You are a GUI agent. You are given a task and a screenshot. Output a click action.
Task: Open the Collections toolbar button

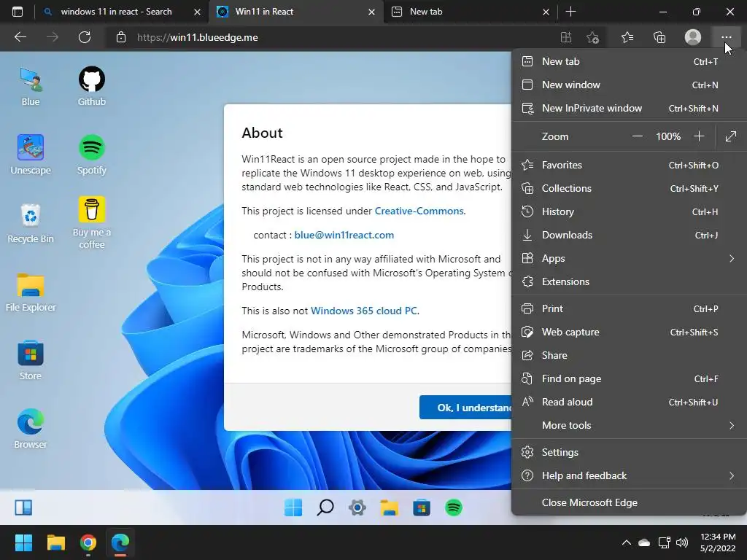659,37
